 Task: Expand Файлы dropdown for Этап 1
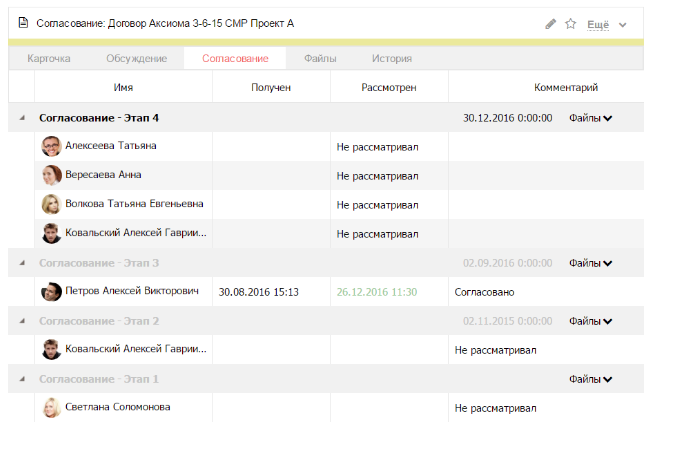(x=590, y=379)
